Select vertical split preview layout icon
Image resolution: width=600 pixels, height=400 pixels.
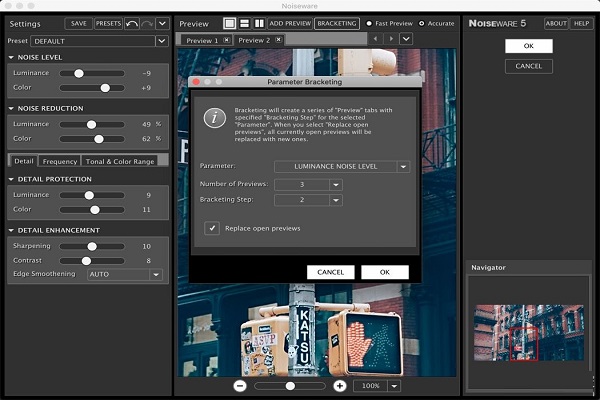pos(259,23)
